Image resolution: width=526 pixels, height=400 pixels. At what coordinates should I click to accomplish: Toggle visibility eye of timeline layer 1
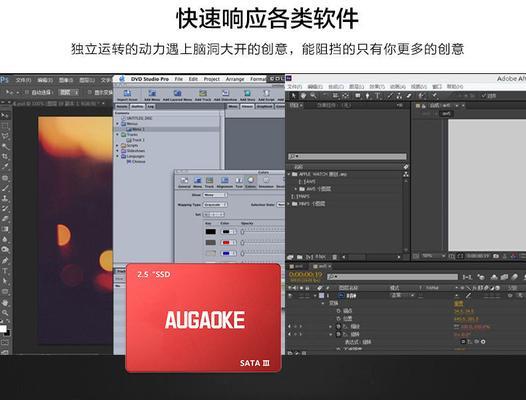click(290, 296)
